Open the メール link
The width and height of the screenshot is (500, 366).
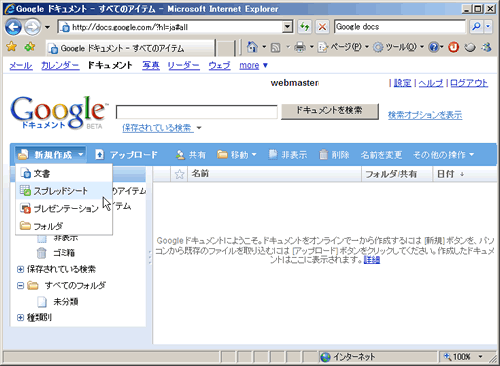tap(21, 65)
